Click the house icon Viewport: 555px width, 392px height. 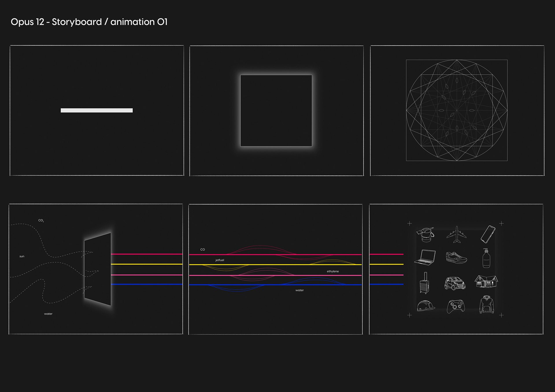click(486, 281)
